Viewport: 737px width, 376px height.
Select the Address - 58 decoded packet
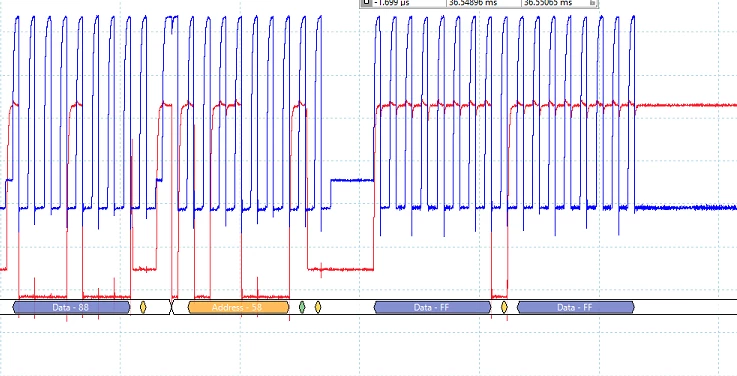click(238, 307)
